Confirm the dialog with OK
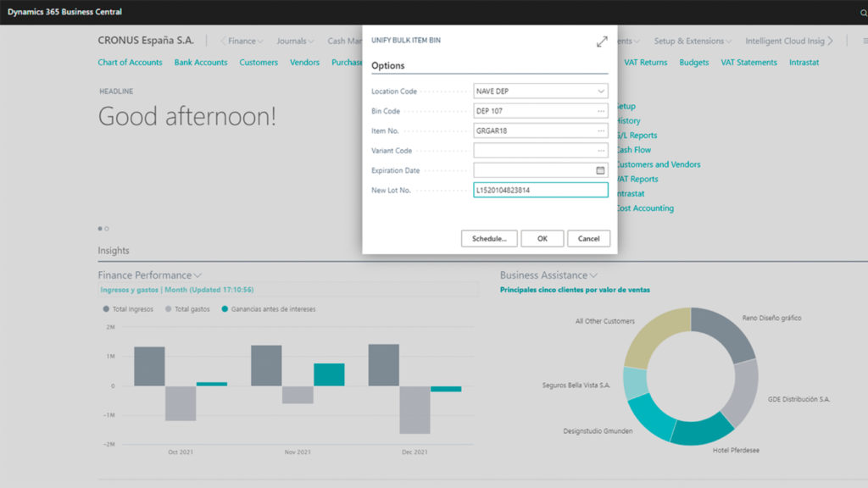 point(542,238)
